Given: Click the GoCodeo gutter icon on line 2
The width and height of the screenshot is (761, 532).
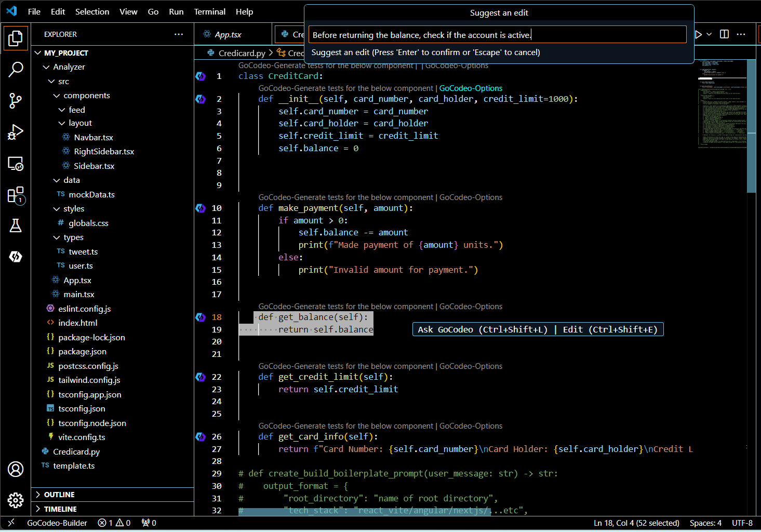Looking at the screenshot, I should point(201,99).
